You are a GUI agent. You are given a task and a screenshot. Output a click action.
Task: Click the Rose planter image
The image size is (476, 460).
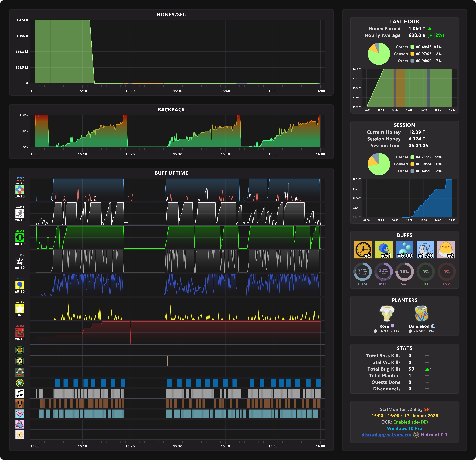(x=387, y=314)
